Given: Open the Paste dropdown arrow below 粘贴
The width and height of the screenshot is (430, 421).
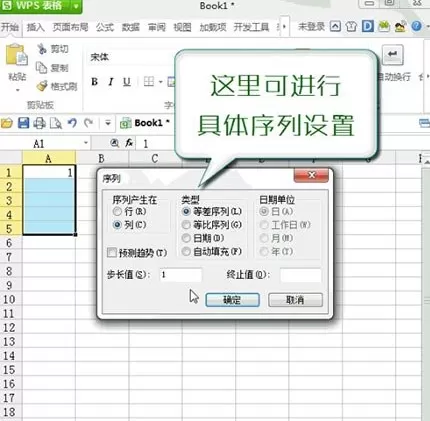Looking at the screenshot, I should (x=17, y=90).
